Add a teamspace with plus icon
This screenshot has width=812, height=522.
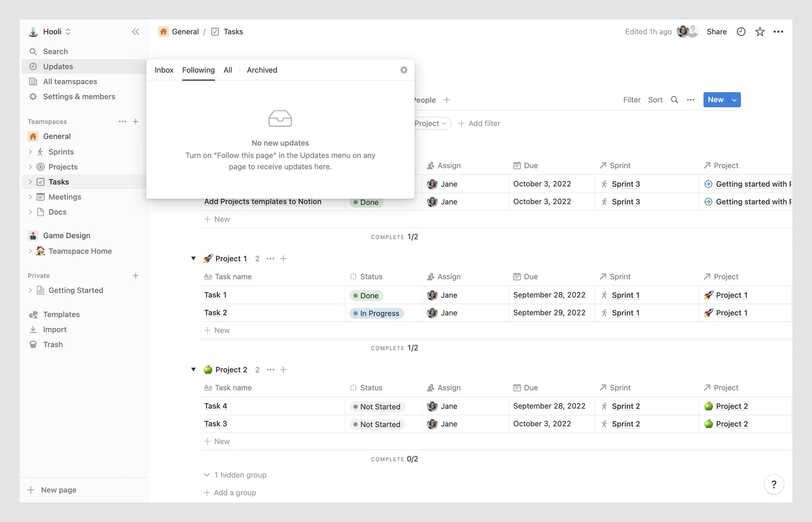click(135, 121)
